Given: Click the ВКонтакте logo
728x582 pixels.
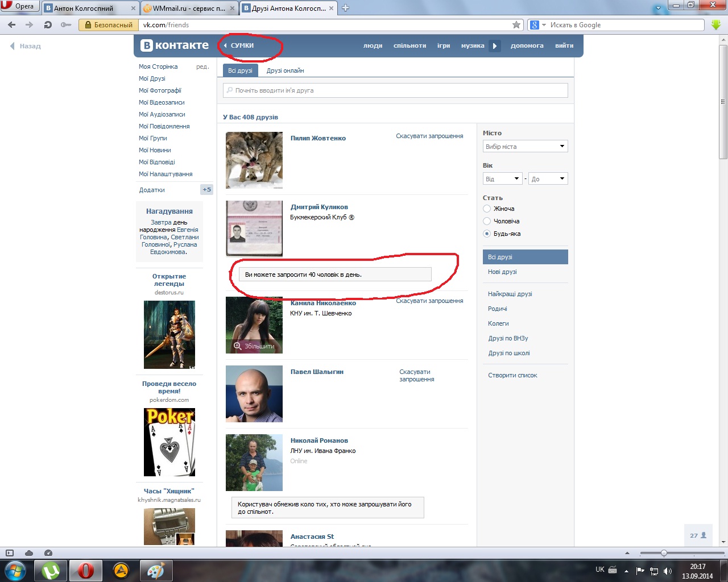Looking at the screenshot, I should [x=175, y=45].
